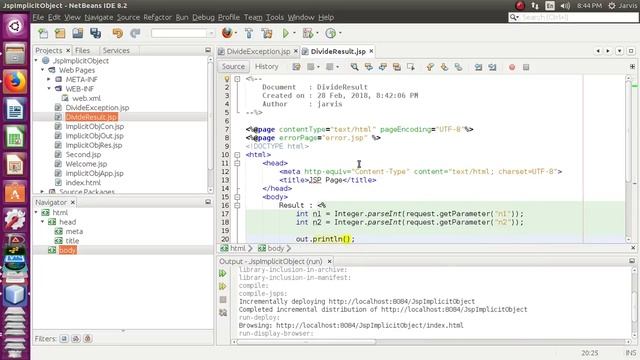Toggle Rectangular Selection icon
This screenshot has height=360, width=640.
(411, 67)
